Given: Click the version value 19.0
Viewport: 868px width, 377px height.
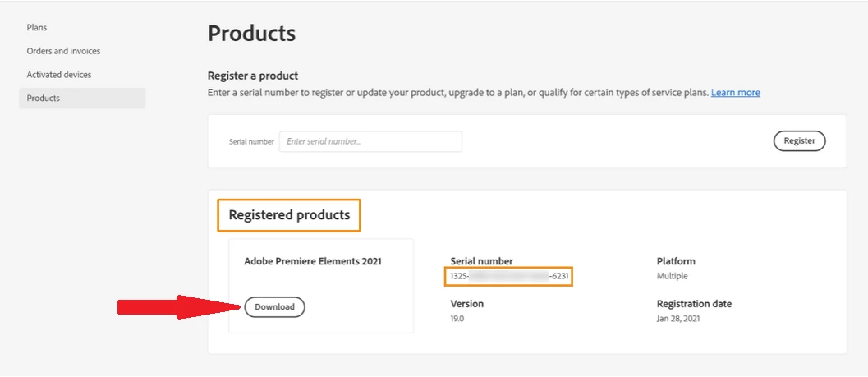Looking at the screenshot, I should (458, 319).
